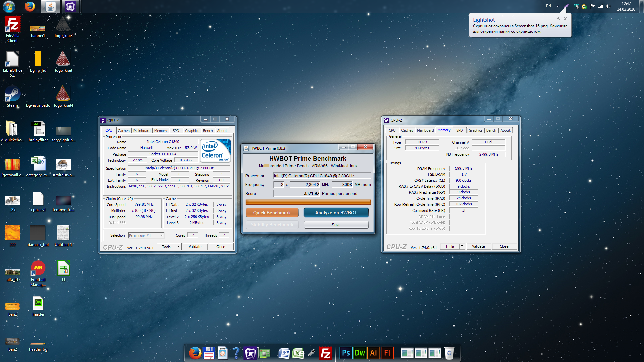This screenshot has height=362, width=644.
Task: Launch CPU-Z from the bottom dock
Action: click(x=250, y=353)
